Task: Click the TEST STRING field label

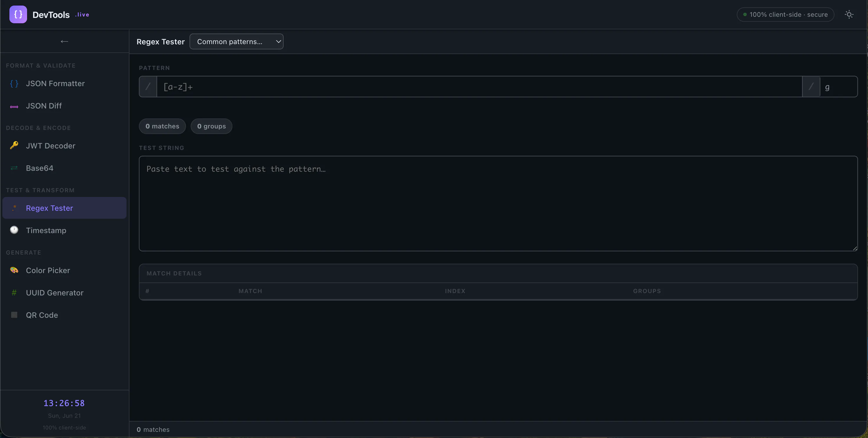Action: [x=162, y=148]
